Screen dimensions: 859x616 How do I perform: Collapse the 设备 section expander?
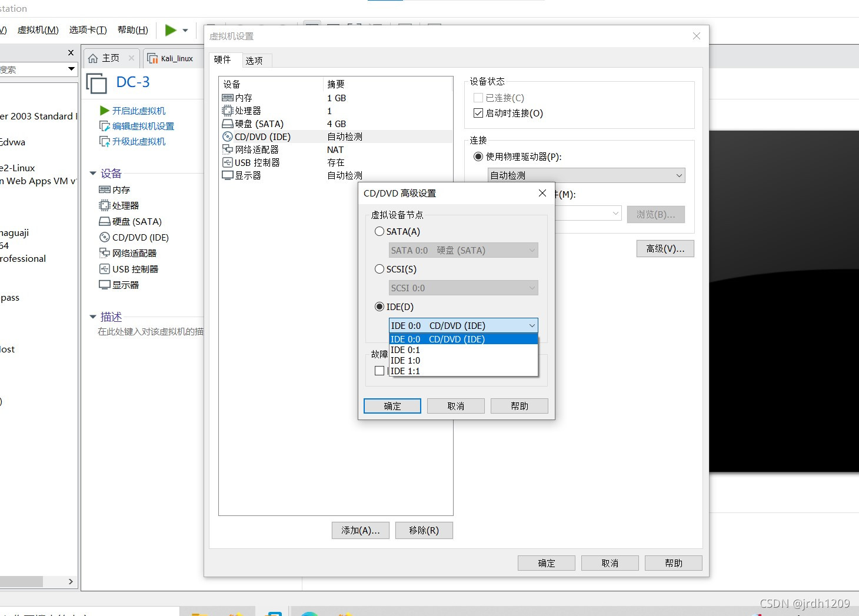click(x=93, y=173)
